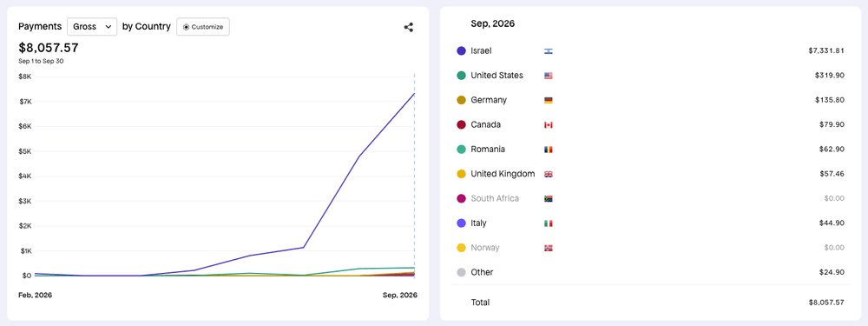Select the Israel legend label

tap(481, 50)
